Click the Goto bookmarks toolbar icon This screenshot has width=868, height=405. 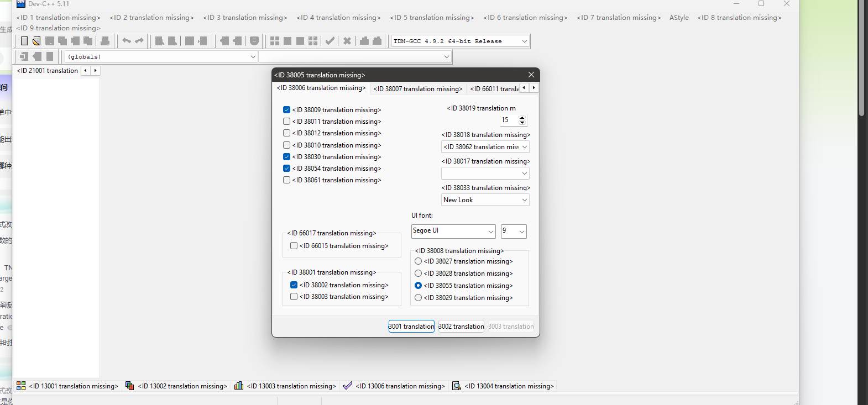[237, 41]
